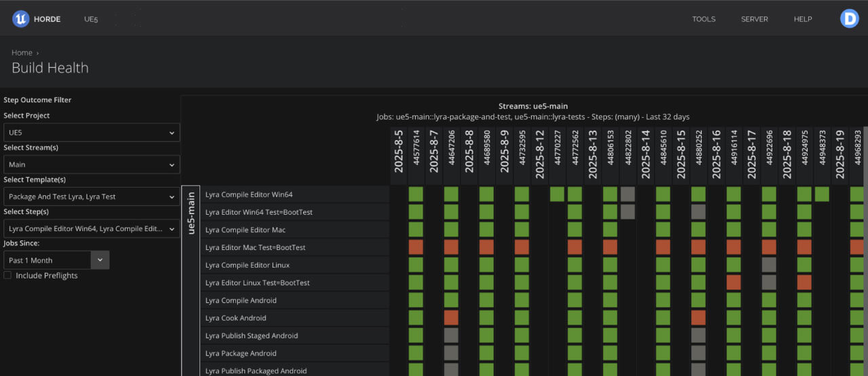This screenshot has width=868, height=376.
Task: Follow the Home breadcrumb link
Action: 22,52
